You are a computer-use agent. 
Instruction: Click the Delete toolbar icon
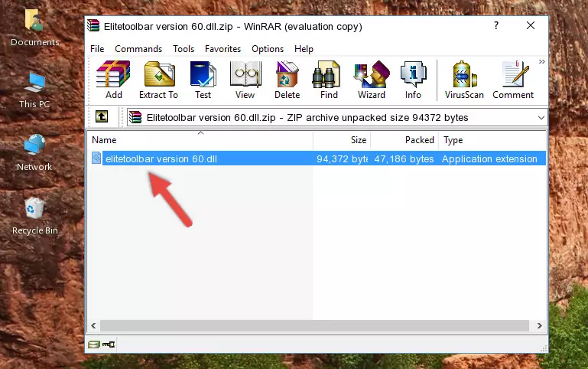[x=288, y=80]
